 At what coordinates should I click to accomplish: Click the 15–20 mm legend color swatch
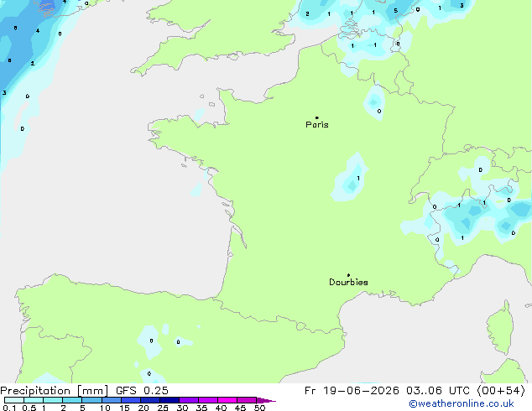click(130, 400)
